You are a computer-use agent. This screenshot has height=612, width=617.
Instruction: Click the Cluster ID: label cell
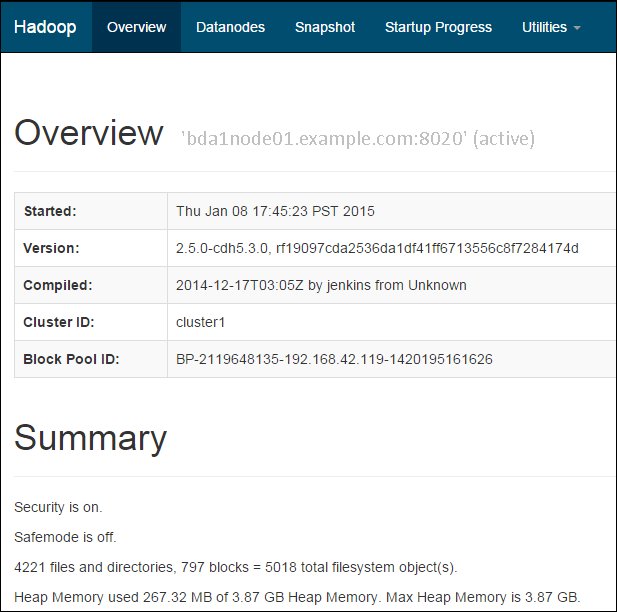tap(91, 322)
